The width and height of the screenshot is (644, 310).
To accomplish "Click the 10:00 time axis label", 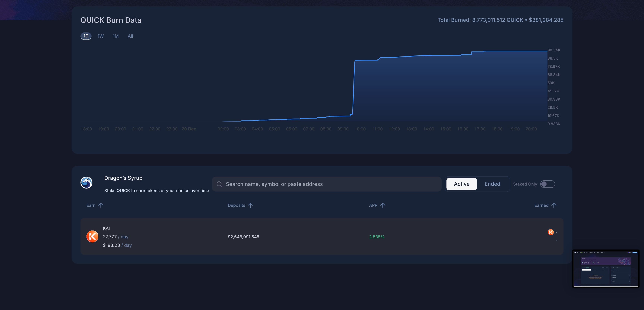I will (x=360, y=129).
